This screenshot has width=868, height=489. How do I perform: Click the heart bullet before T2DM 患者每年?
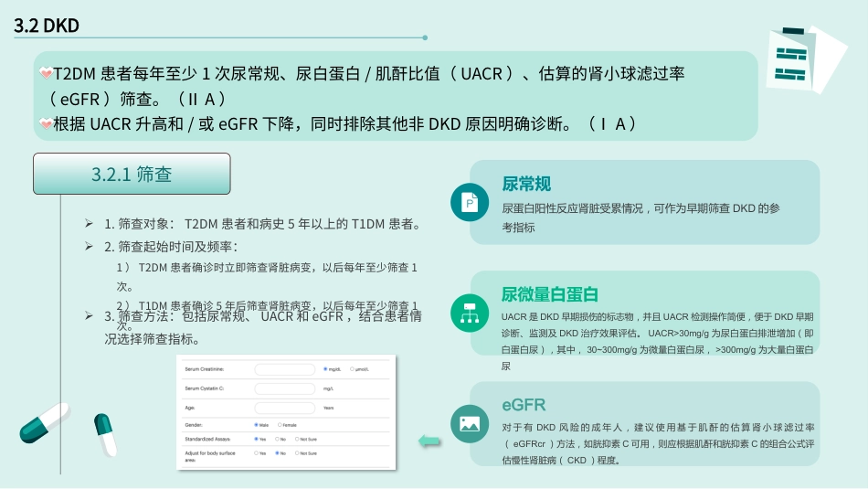[x=46, y=73]
